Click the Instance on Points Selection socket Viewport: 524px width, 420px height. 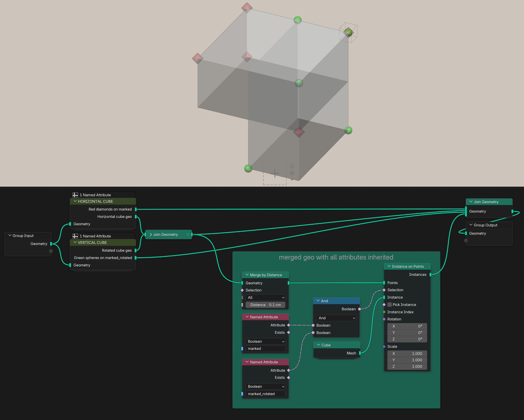pyautogui.click(x=384, y=290)
